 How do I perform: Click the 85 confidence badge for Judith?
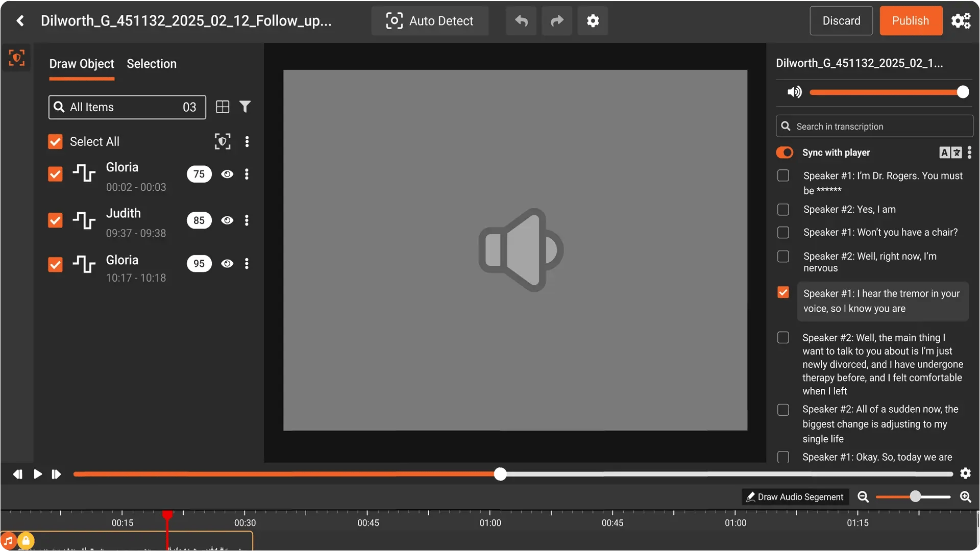(x=199, y=220)
